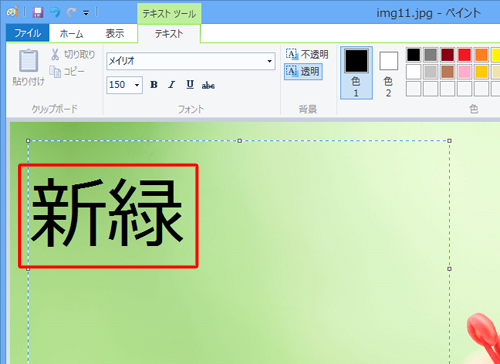Paste using the 貼り付け clipboard button

[28, 68]
